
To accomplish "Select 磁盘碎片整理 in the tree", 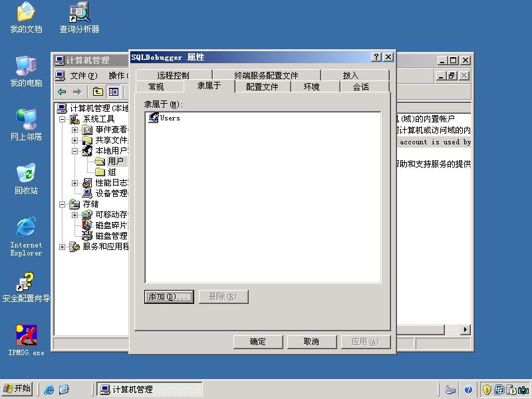I will click(x=106, y=225).
